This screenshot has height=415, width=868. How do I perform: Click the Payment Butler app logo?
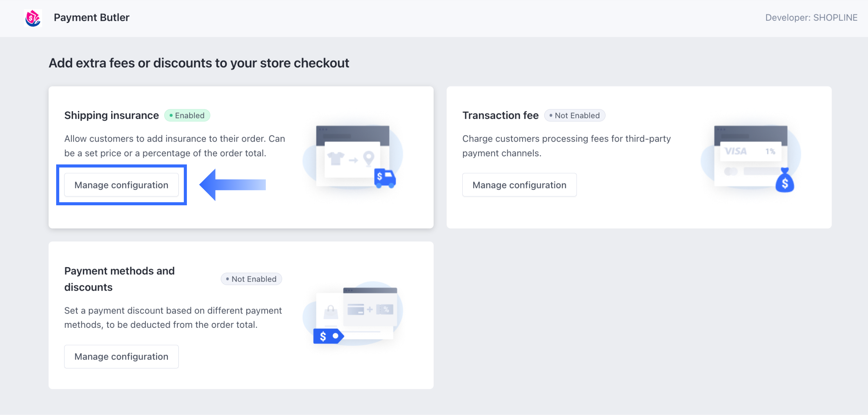33,18
